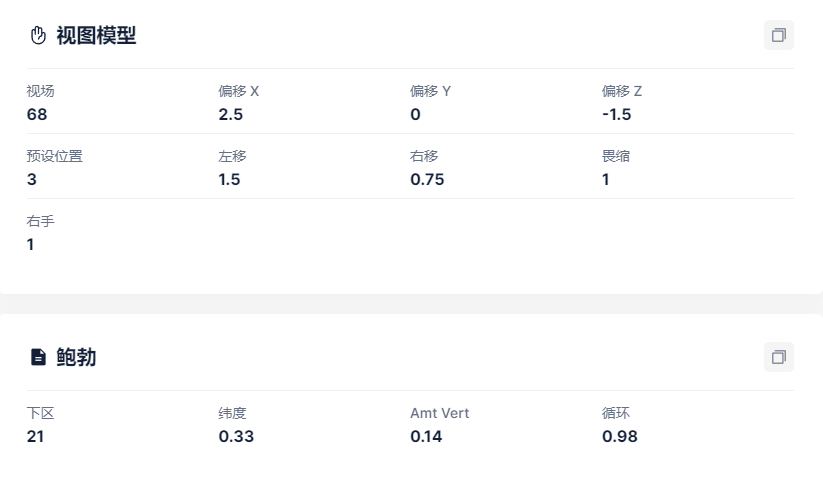Screen dimensions: 823x481
Task: Click the 左移 value 1.5
Action: point(229,179)
